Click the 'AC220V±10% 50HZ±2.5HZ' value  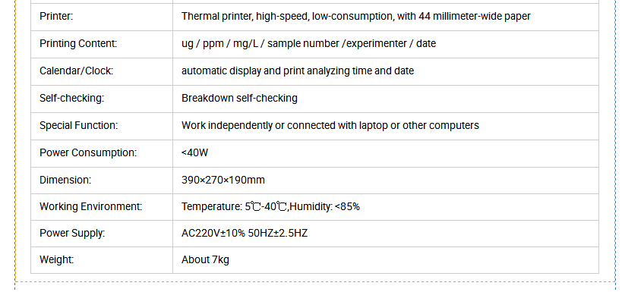click(245, 234)
